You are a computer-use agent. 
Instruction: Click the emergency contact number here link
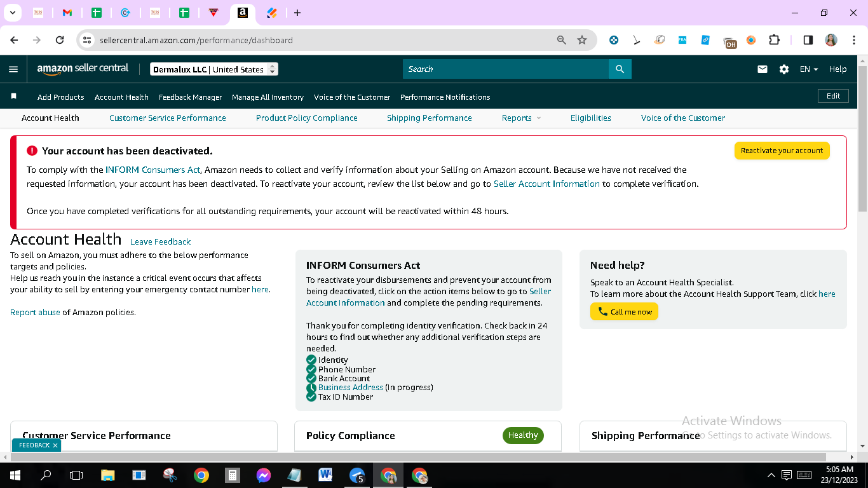(260, 290)
